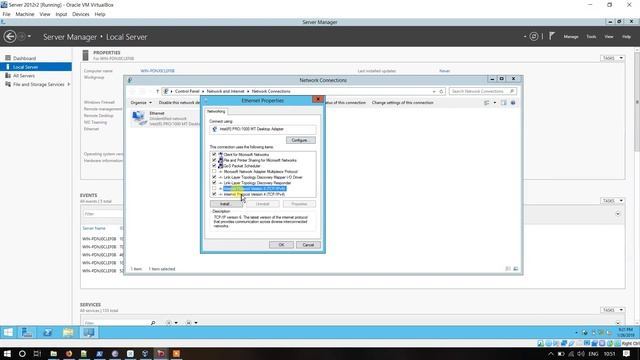Open Organize dropdown in Network Connections

(x=141, y=102)
